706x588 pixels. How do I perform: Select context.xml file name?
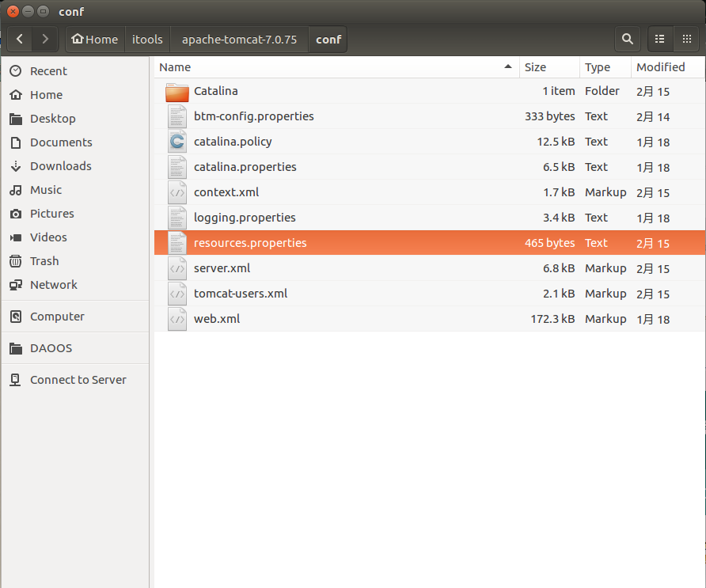point(226,192)
